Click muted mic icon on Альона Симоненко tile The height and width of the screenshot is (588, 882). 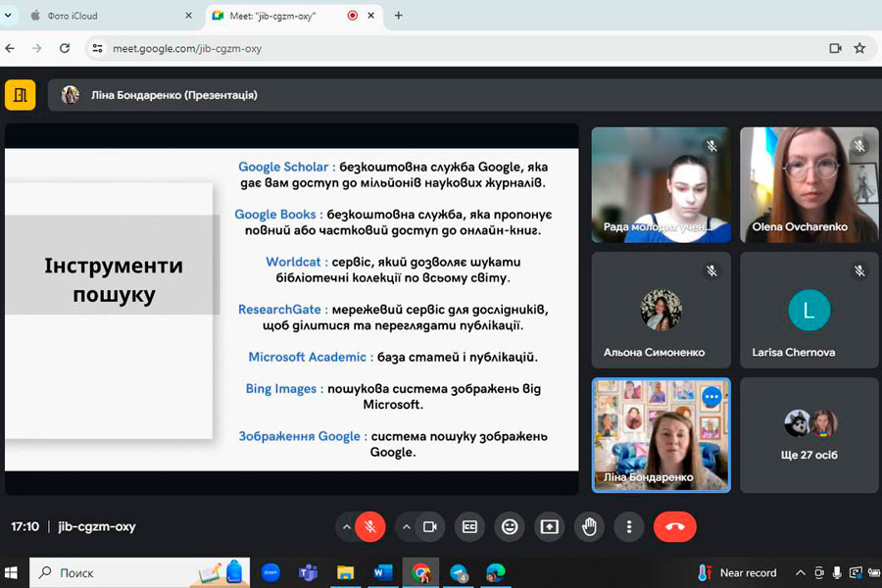point(711,271)
